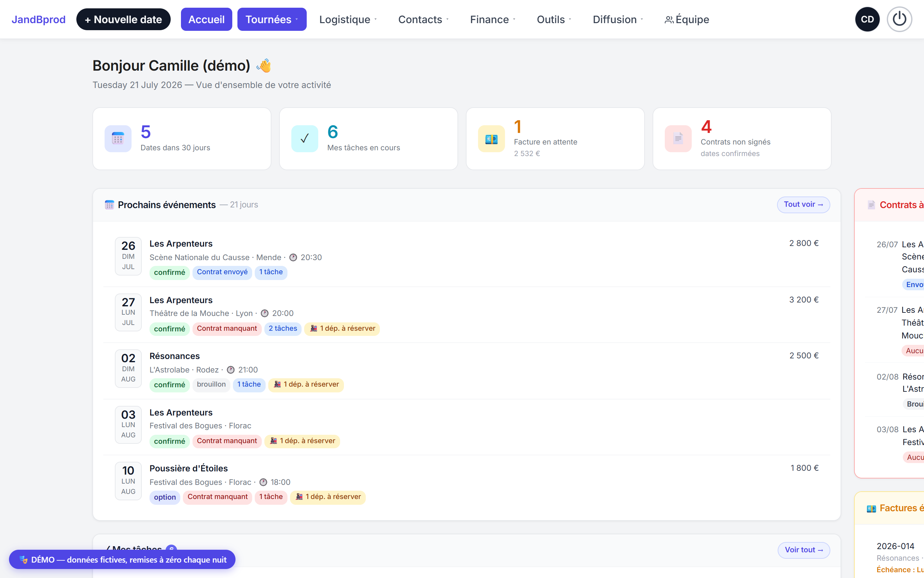The image size is (924, 578).
Task: Open the Poussière d'Étoiles event
Action: tap(189, 468)
